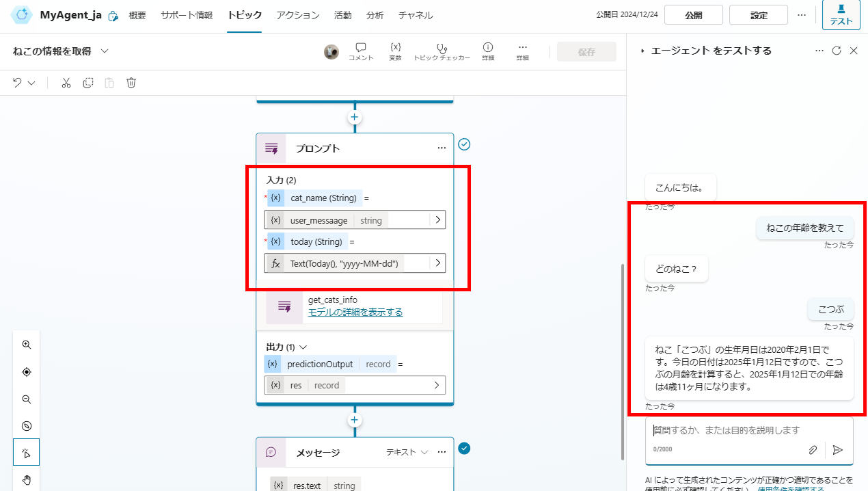Delete the node using the trash icon

coord(131,82)
